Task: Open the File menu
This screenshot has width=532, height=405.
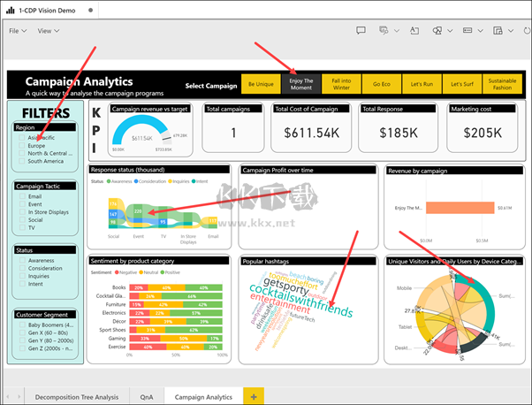Action: [x=18, y=31]
